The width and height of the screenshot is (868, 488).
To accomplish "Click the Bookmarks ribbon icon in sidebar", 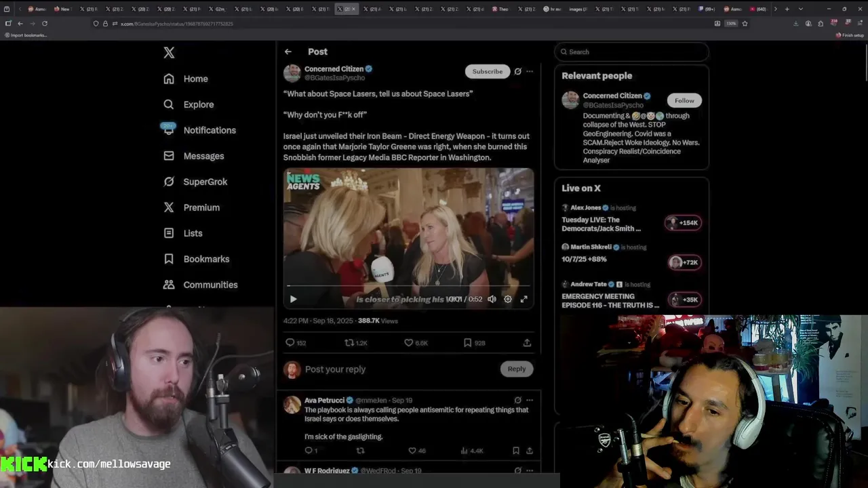I will [x=169, y=259].
